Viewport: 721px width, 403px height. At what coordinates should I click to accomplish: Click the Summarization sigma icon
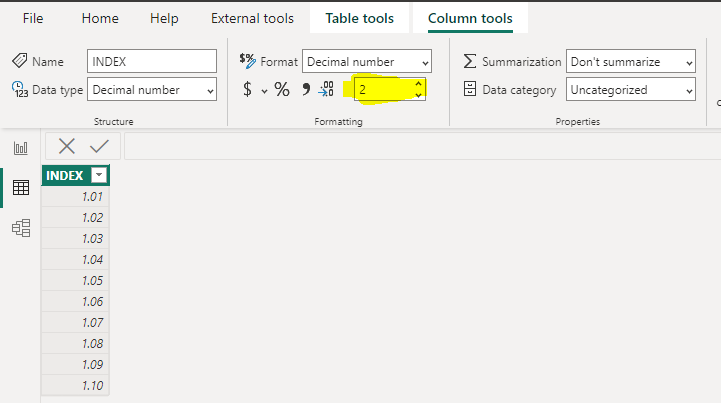[x=469, y=61]
